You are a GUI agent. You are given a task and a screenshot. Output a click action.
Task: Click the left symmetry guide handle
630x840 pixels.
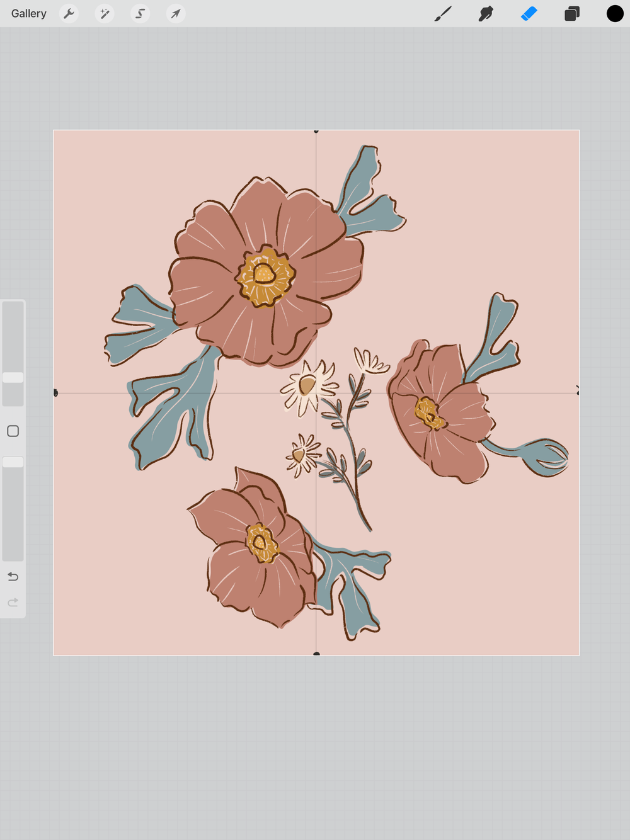55,393
